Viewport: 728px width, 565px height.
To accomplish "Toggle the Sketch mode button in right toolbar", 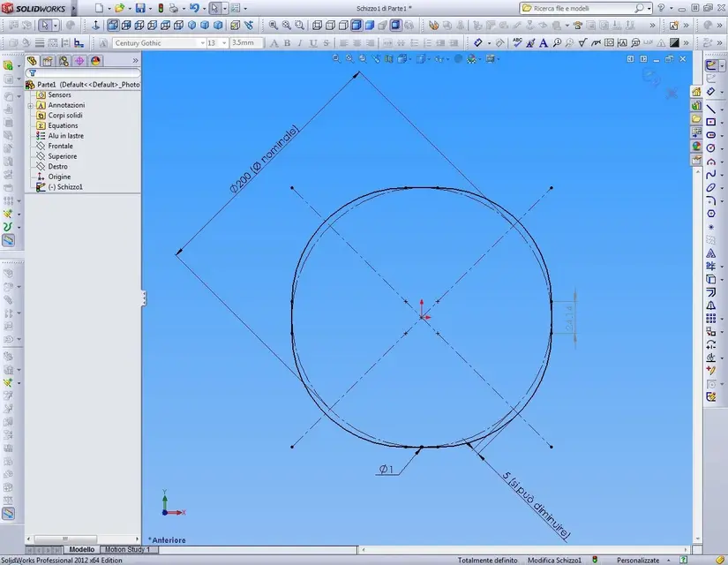I will [x=711, y=65].
